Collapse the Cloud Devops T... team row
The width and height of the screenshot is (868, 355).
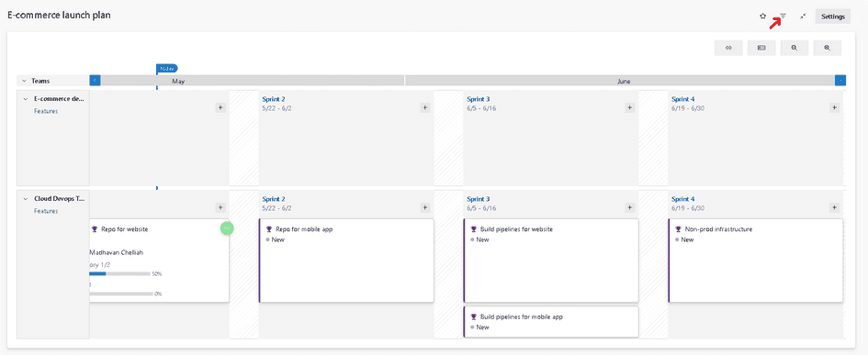pos(26,198)
